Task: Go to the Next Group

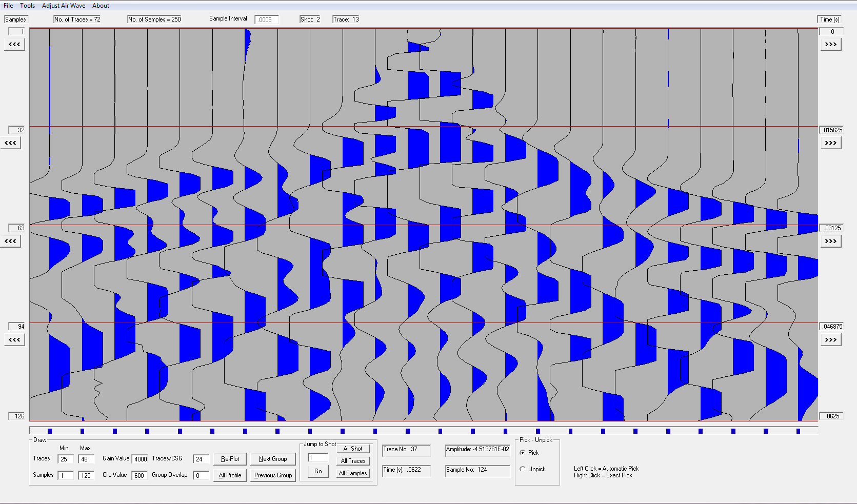Action: point(273,459)
